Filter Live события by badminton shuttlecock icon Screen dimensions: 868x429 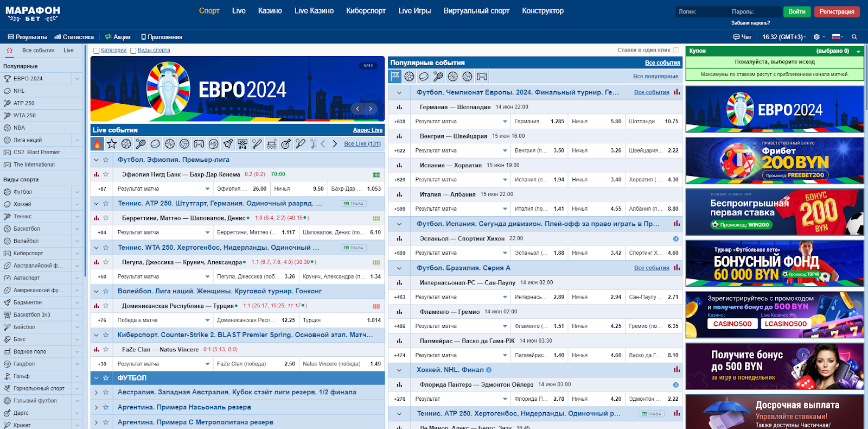[x=228, y=144]
